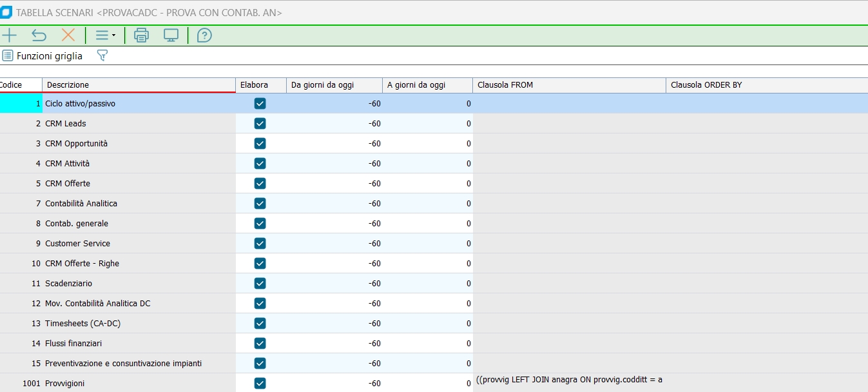Toggle Elabora checkbox for Customer Service
868x392 pixels.
(260, 243)
